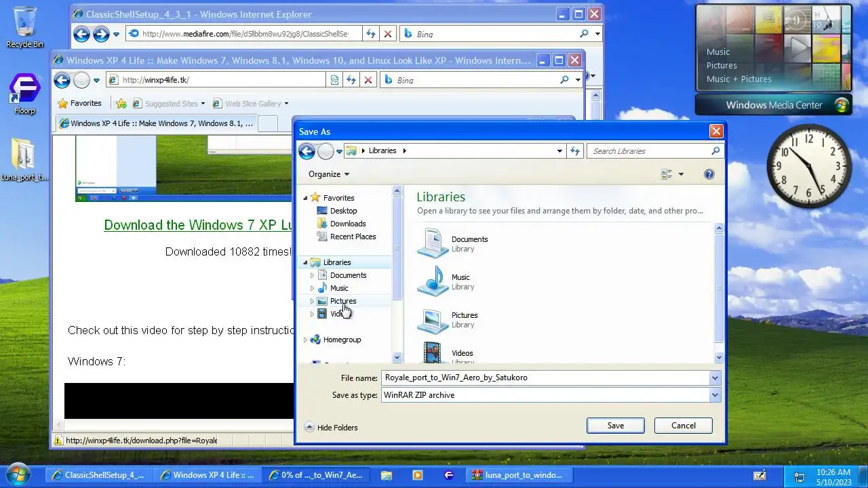Refresh the page in the winxp4life window
The image size is (868, 488).
(x=351, y=80)
